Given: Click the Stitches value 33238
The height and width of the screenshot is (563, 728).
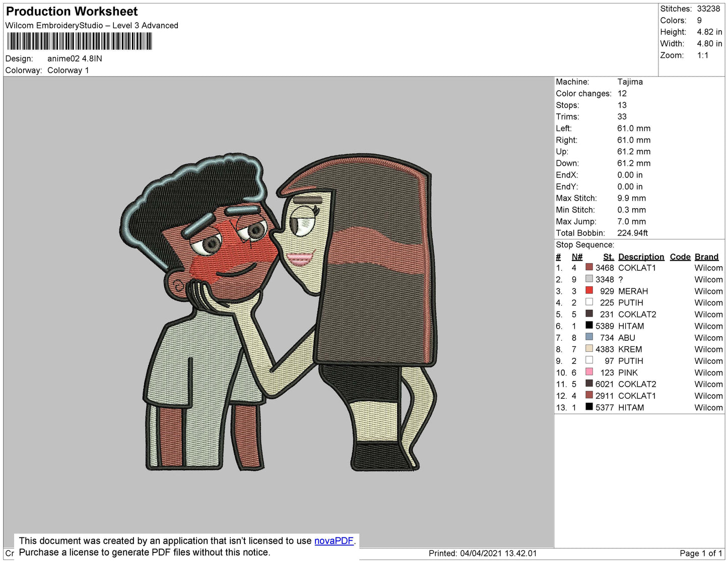Looking at the screenshot, I should [708, 9].
